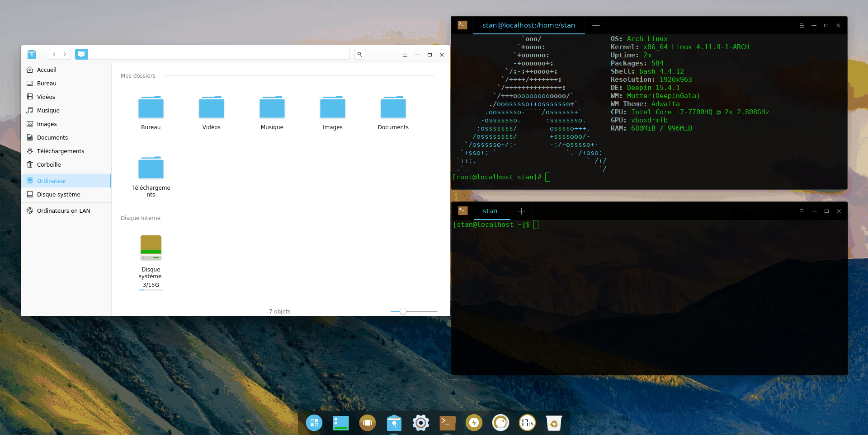Image resolution: width=868 pixels, height=435 pixels.
Task: Launch Deepin Terminal from the dock
Action: pyautogui.click(x=447, y=423)
